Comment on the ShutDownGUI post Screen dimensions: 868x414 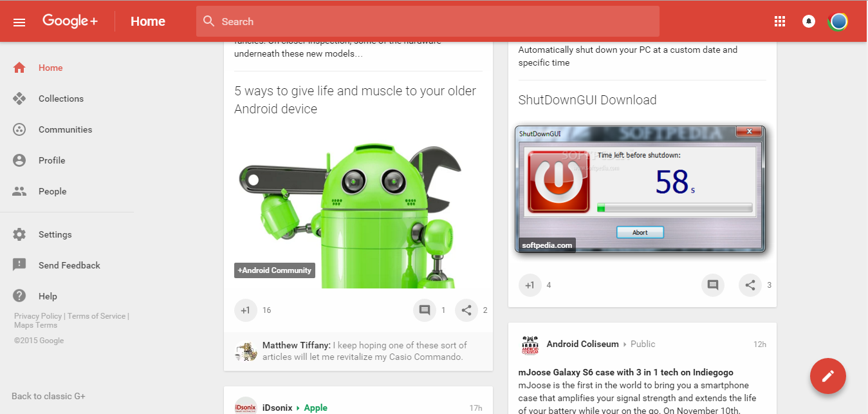point(713,285)
